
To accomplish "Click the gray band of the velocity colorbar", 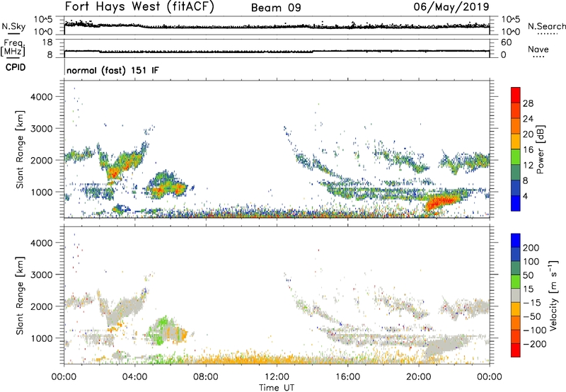I will pos(516,296).
